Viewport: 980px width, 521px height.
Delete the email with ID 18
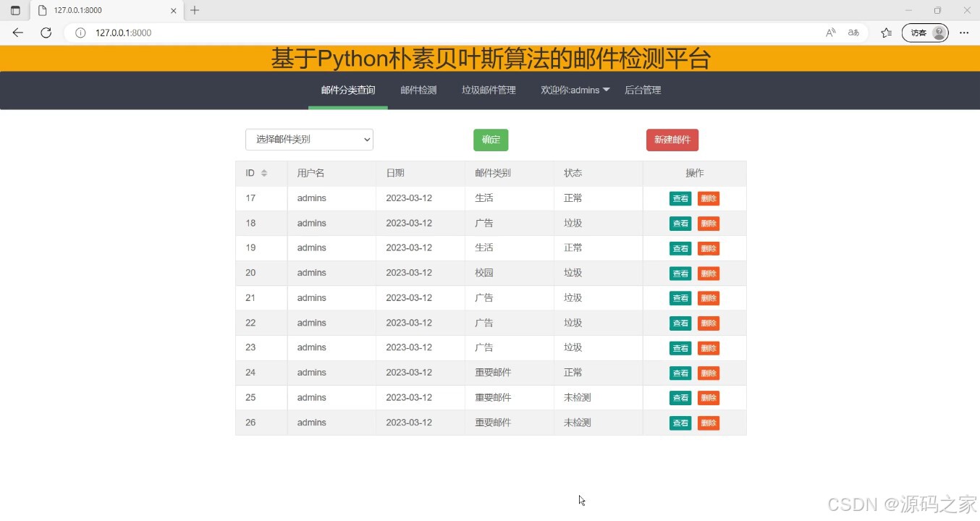click(x=709, y=224)
